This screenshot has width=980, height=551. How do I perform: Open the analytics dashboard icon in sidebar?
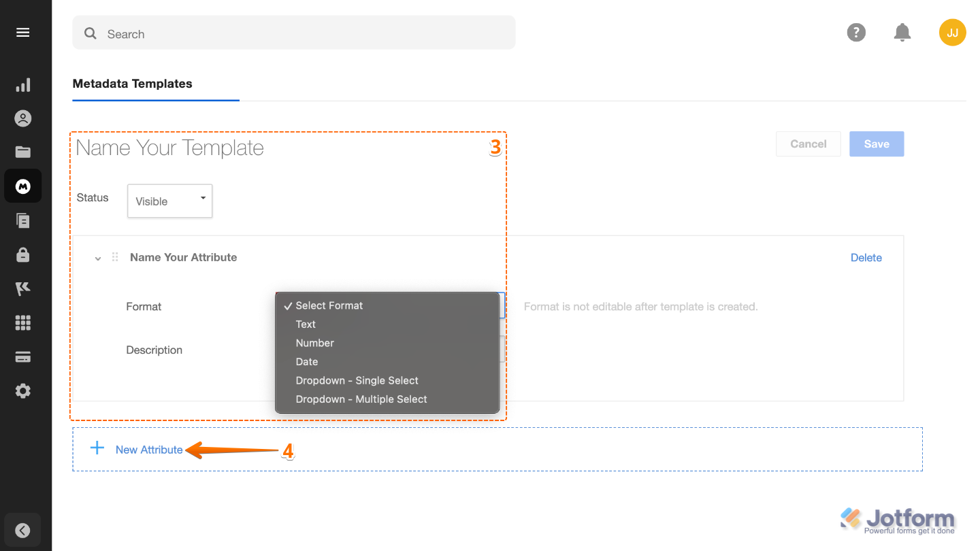tap(22, 84)
